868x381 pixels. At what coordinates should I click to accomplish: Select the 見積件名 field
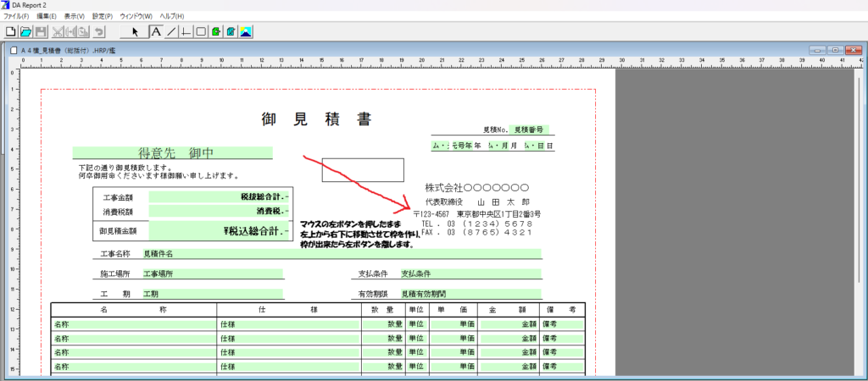(342, 254)
